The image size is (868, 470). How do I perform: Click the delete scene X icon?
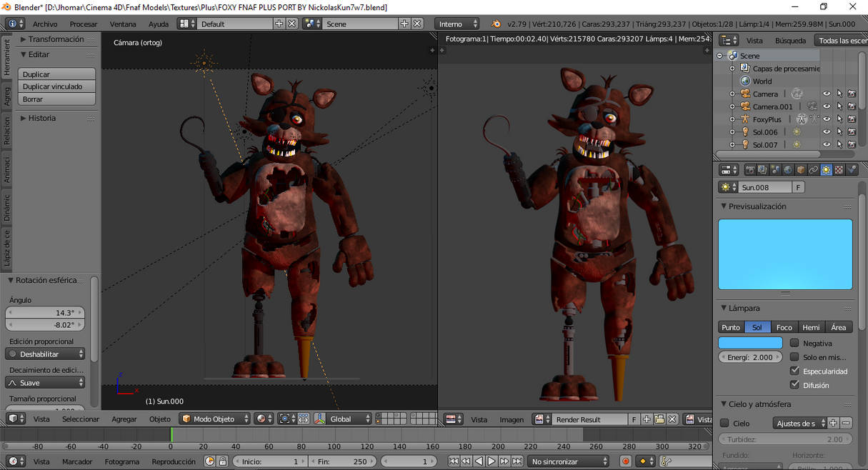417,24
